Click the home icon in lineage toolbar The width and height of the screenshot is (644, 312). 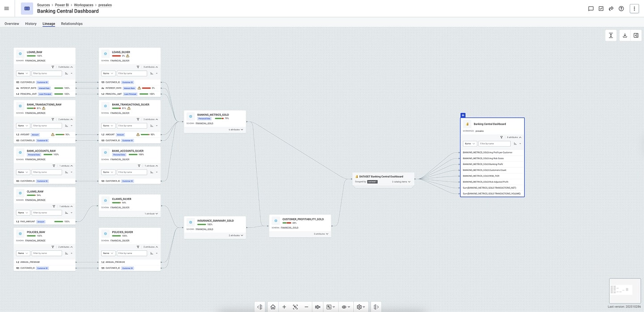(x=273, y=307)
